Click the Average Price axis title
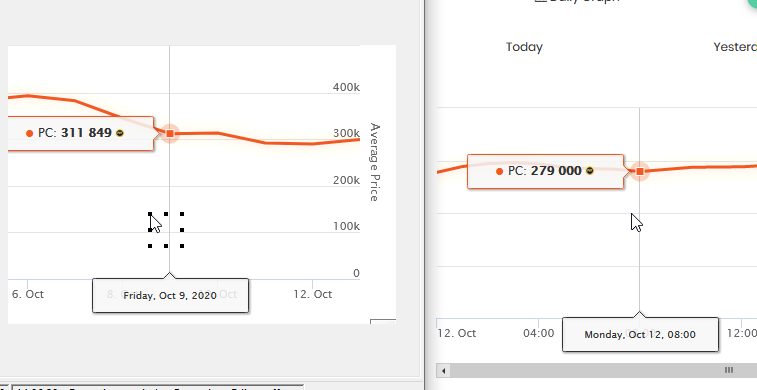Viewport: 757px width, 390px height. coord(375,162)
